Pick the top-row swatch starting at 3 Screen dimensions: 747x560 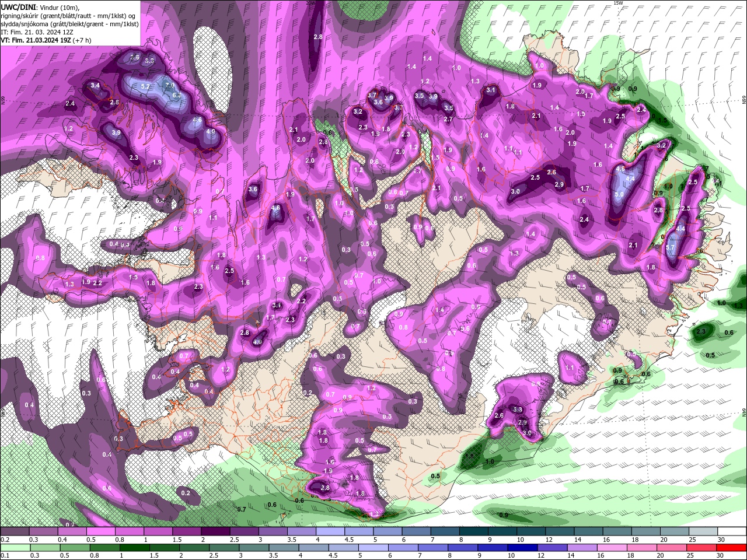click(x=273, y=531)
